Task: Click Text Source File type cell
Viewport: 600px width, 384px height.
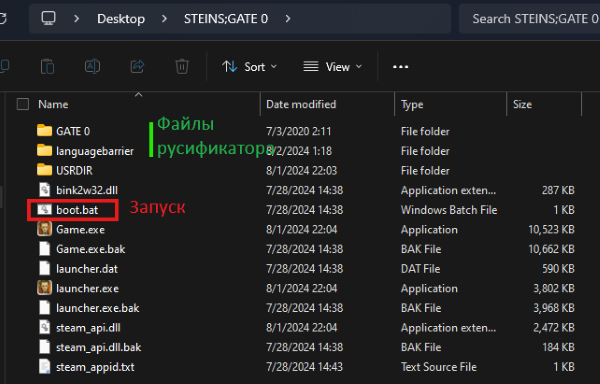Action: tap(439, 367)
